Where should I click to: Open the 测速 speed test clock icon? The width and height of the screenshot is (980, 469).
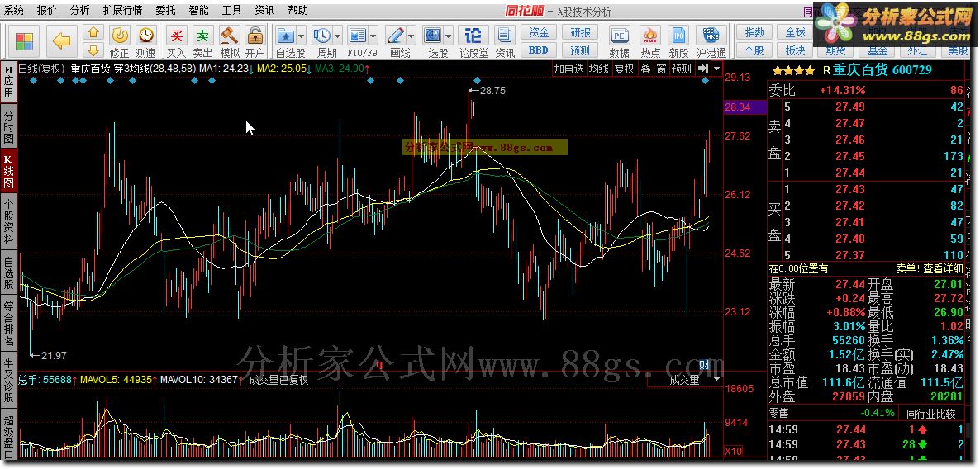pyautogui.click(x=145, y=36)
